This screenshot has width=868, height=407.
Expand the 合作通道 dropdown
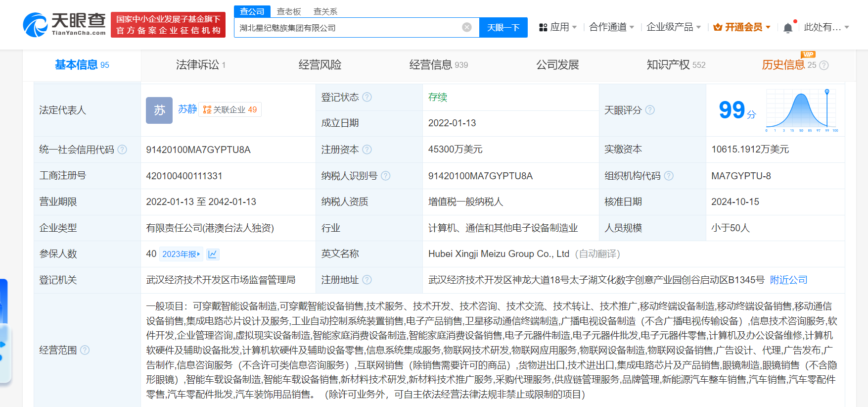coord(612,27)
